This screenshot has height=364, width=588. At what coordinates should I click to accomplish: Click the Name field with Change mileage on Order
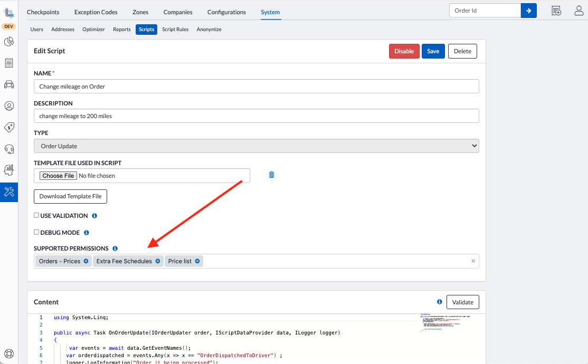257,86
